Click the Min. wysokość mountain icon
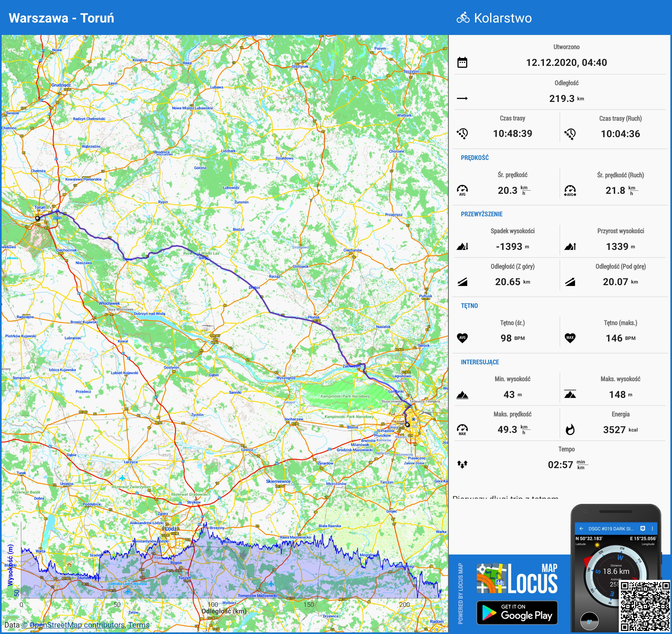 pos(462,395)
